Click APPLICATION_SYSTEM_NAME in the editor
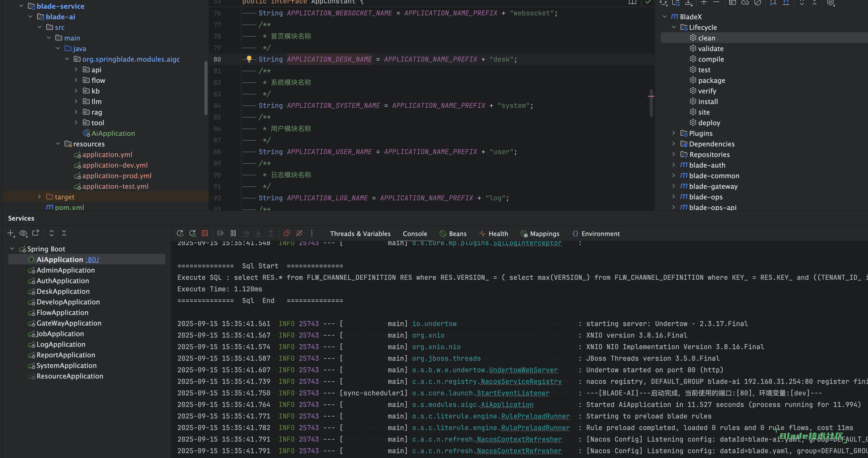Screen dimensions: 868x458 [333, 105]
